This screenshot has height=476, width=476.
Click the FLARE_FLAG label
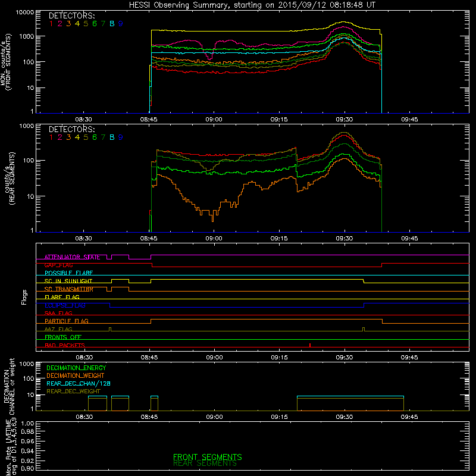pos(62,297)
